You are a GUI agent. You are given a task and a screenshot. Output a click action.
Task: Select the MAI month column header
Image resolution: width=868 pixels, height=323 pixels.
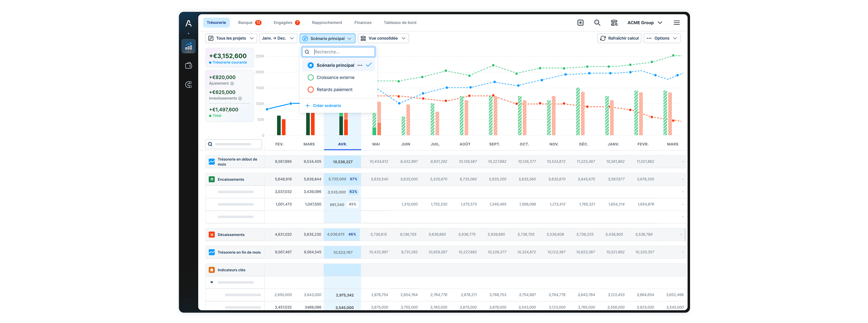[376, 144]
